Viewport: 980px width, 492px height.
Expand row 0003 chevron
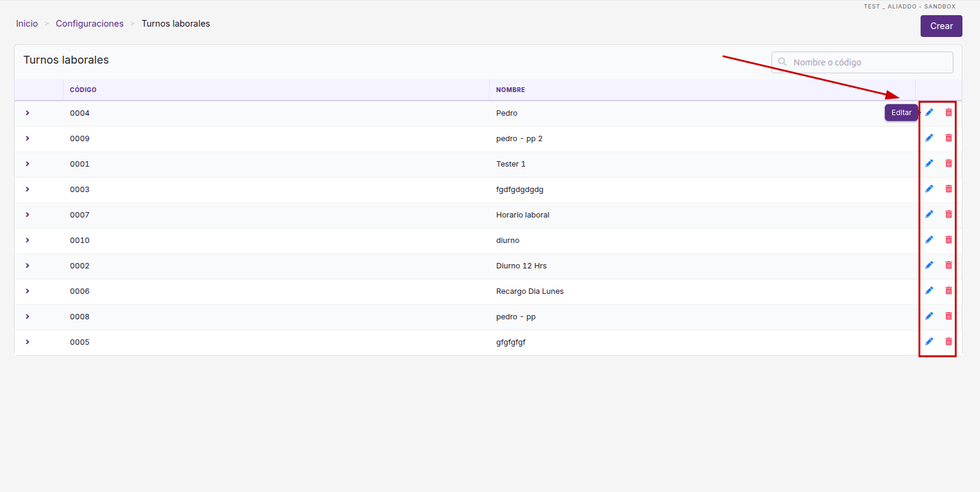click(27, 190)
